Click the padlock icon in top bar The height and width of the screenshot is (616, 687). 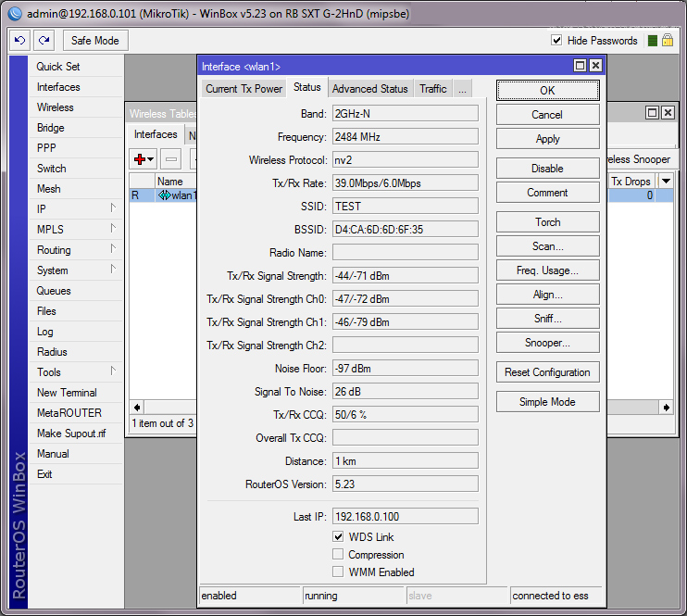click(668, 41)
